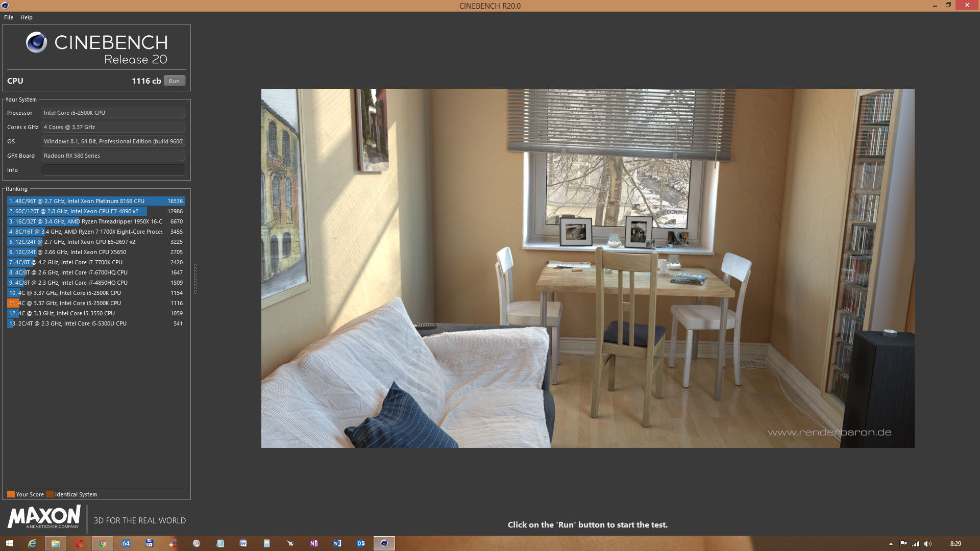Image resolution: width=980 pixels, height=551 pixels.
Task: Click the Cores x GHz field
Action: coord(113,127)
